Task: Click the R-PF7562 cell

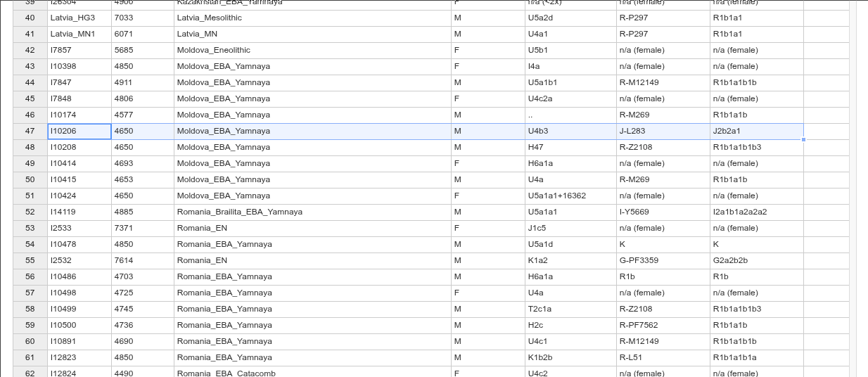Action: coord(663,325)
